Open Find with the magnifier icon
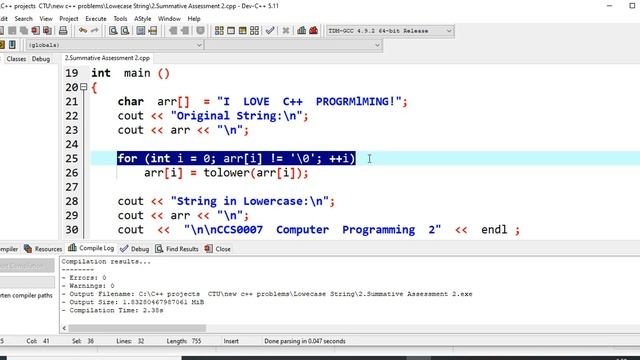 click(x=113, y=31)
